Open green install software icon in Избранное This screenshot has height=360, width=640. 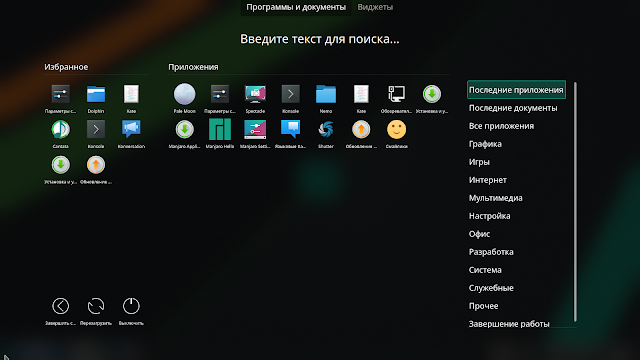pyautogui.click(x=60, y=165)
